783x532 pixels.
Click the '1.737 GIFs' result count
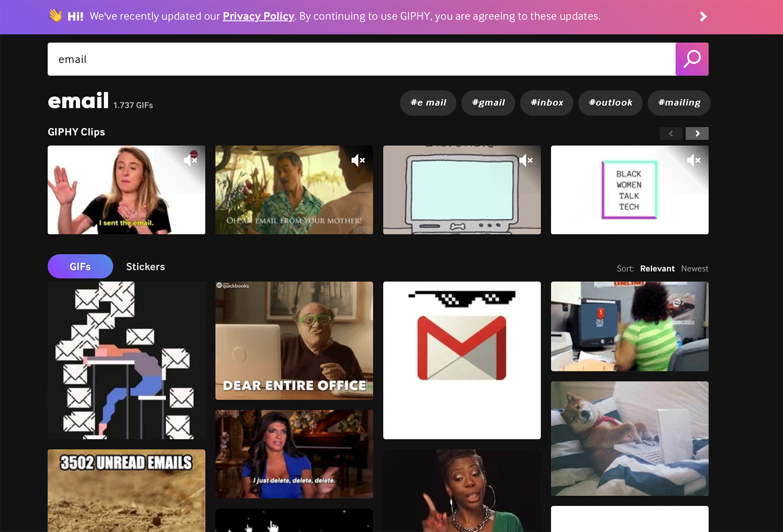(x=133, y=105)
